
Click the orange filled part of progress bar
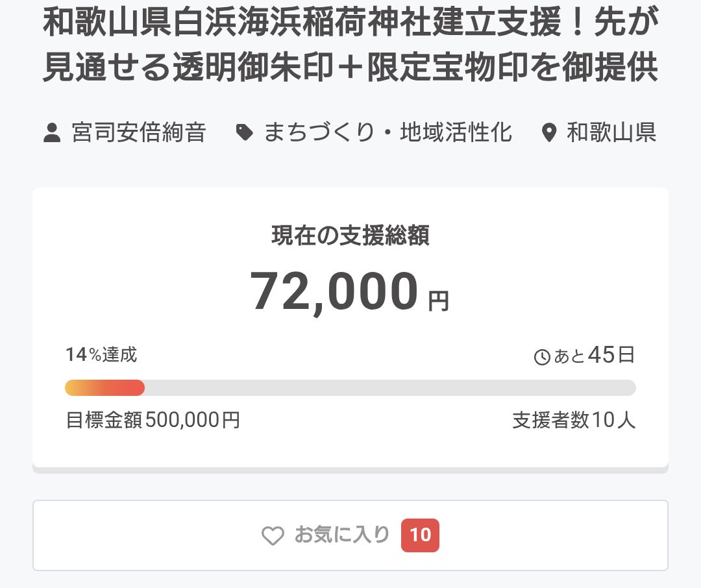pyautogui.click(x=105, y=387)
